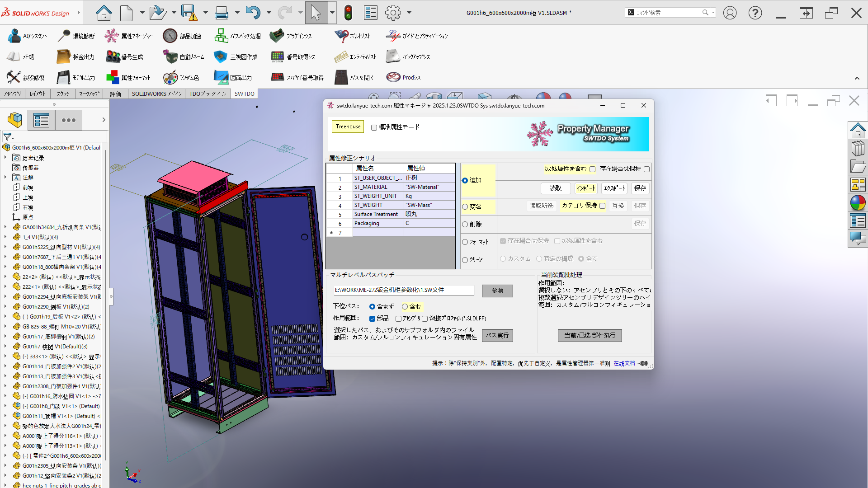Click the folder path input field
Image resolution: width=868 pixels, height=488 pixels.
tap(404, 290)
